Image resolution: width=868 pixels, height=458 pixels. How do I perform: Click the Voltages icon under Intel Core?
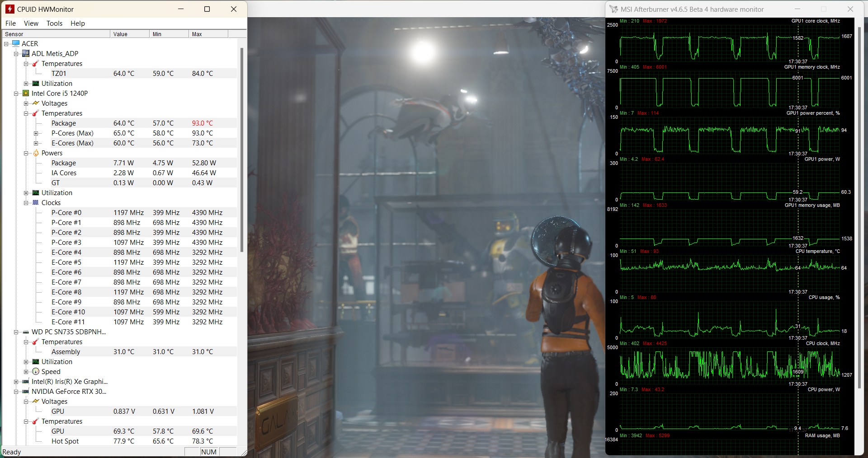[36, 103]
